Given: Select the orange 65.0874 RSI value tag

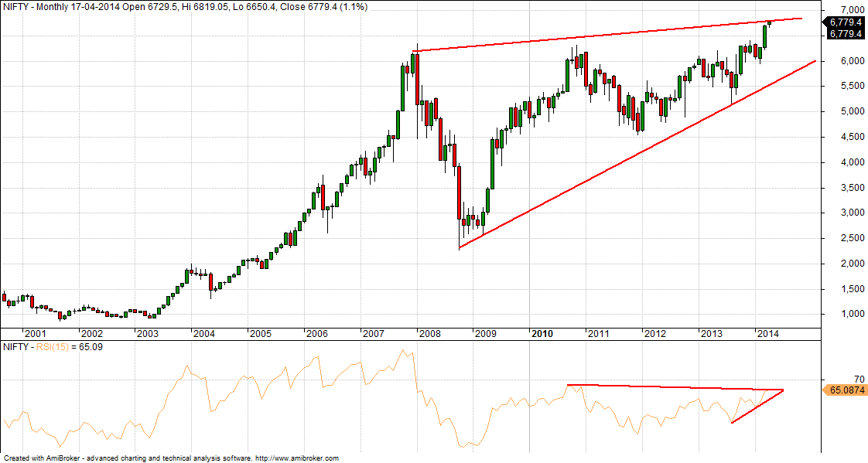Looking at the screenshot, I should (x=845, y=391).
